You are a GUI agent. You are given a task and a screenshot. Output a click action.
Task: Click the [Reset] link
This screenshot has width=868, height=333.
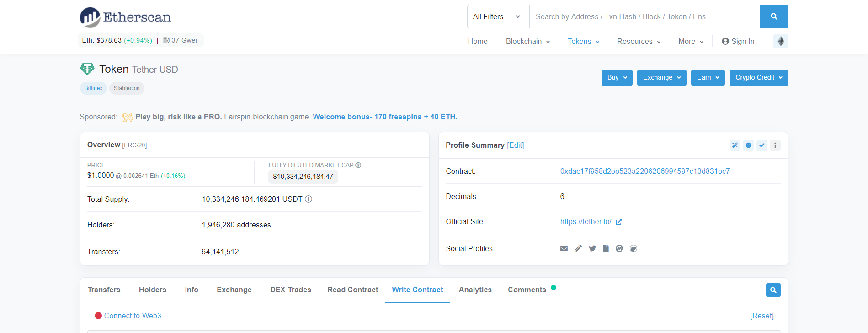click(x=762, y=316)
